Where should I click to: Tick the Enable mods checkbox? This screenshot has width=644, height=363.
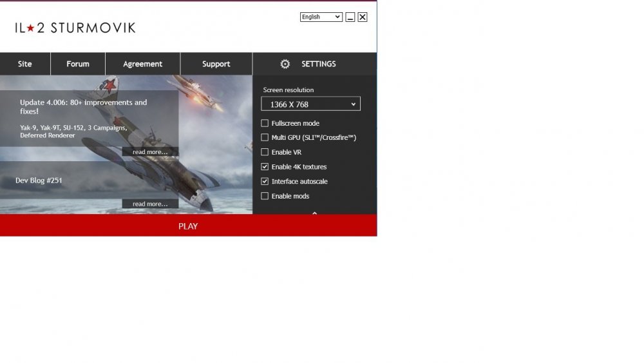(x=265, y=196)
